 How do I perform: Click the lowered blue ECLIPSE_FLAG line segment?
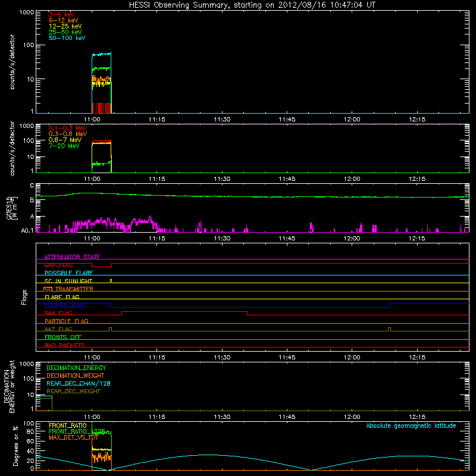[249, 307]
